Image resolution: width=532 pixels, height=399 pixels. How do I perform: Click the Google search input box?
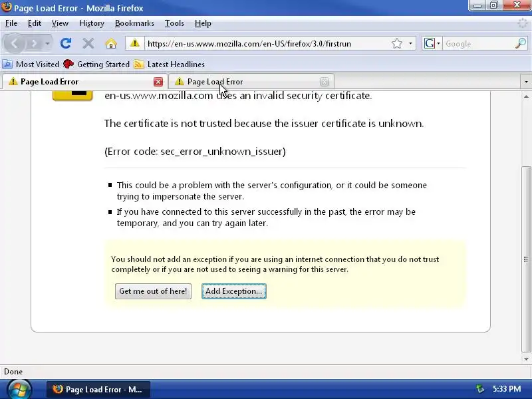tap(478, 44)
